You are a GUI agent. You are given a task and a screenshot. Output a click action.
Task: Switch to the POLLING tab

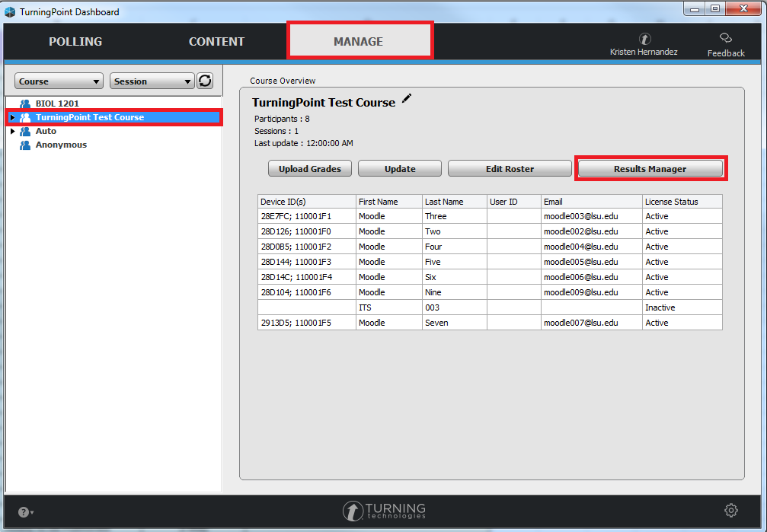(x=75, y=42)
